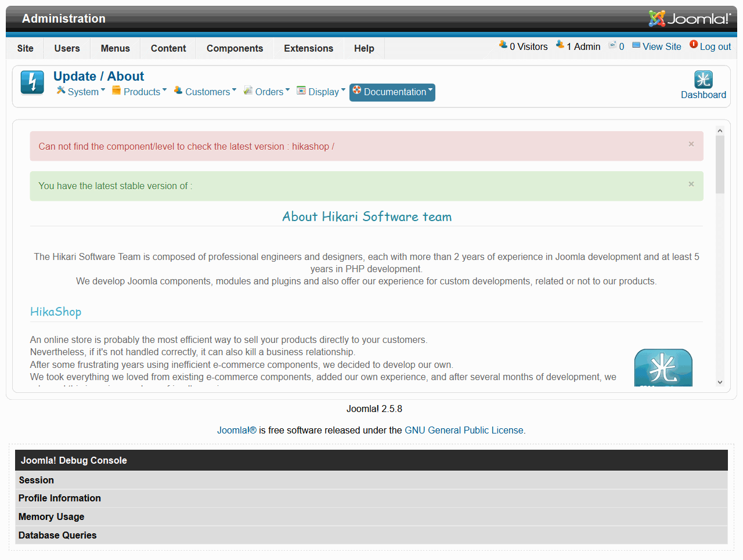
Task: Click the View Site monitor icon
Action: [636, 45]
